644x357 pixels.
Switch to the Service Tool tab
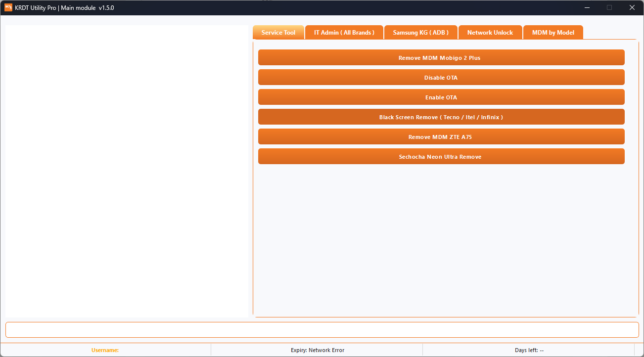pos(278,33)
